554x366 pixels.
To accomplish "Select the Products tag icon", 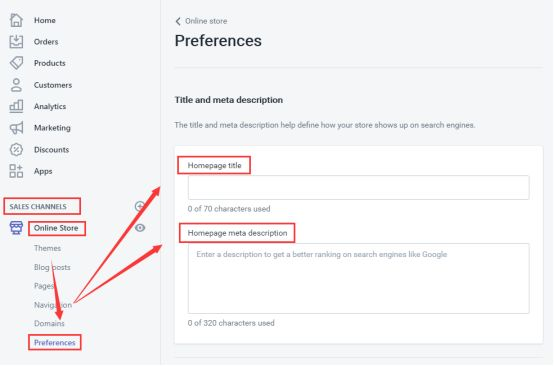I will tap(16, 63).
